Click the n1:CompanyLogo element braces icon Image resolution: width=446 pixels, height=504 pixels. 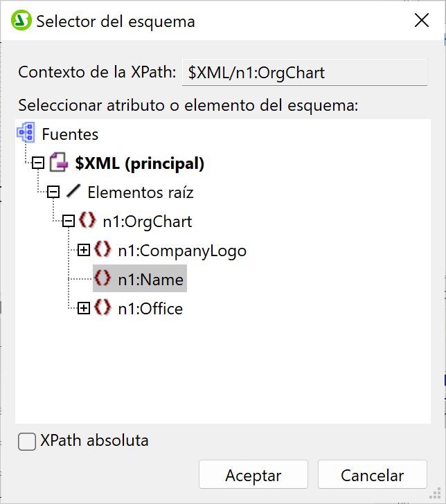click(x=102, y=250)
